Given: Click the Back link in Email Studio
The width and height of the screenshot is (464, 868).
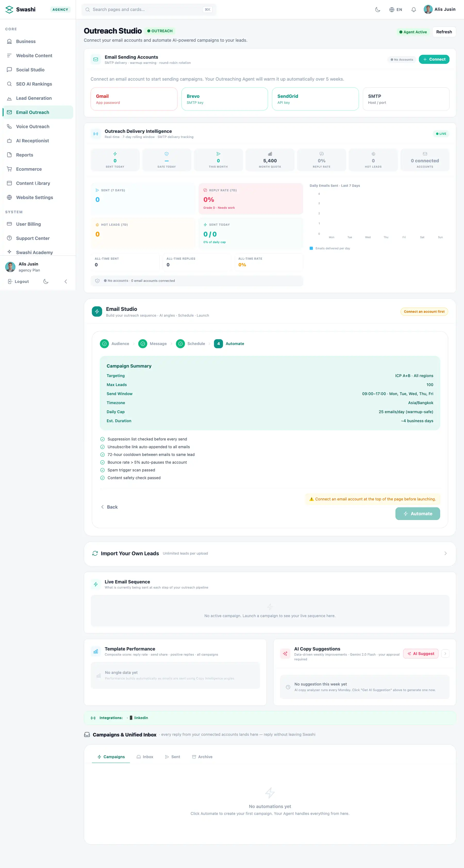Looking at the screenshot, I should [x=109, y=507].
